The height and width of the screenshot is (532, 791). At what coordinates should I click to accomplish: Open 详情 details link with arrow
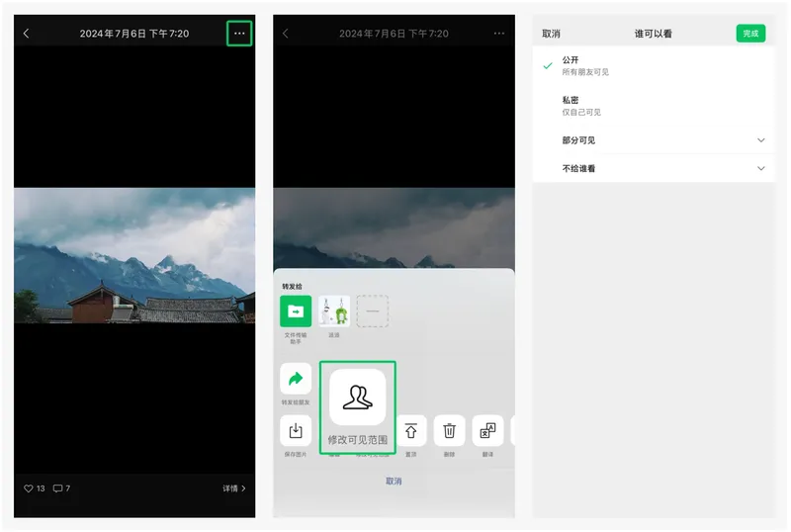(x=234, y=488)
